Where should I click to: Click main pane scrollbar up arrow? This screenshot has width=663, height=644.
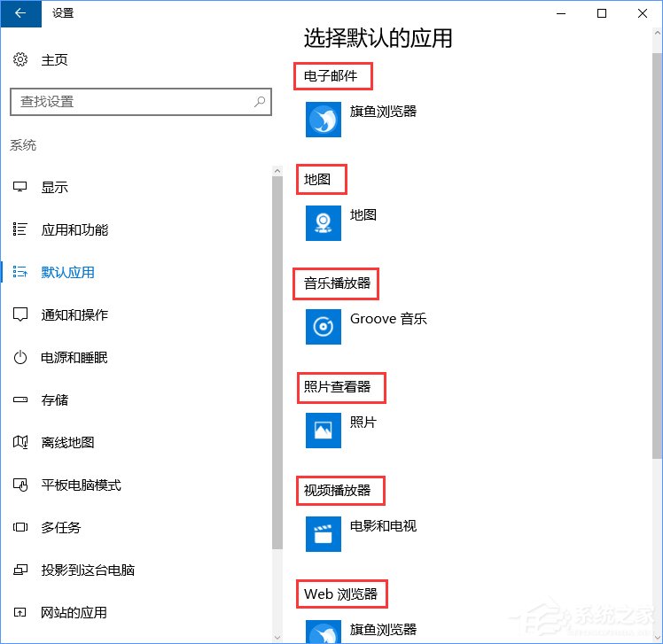[x=657, y=33]
